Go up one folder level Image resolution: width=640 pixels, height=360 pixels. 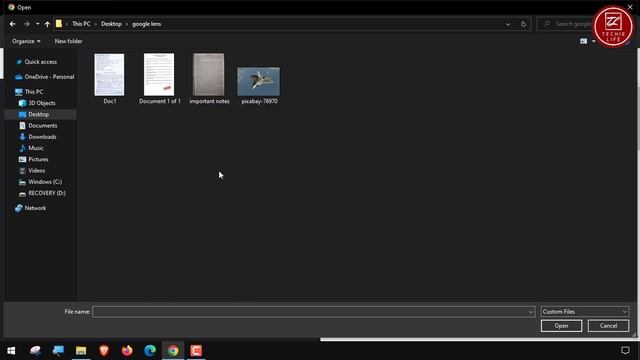point(47,24)
